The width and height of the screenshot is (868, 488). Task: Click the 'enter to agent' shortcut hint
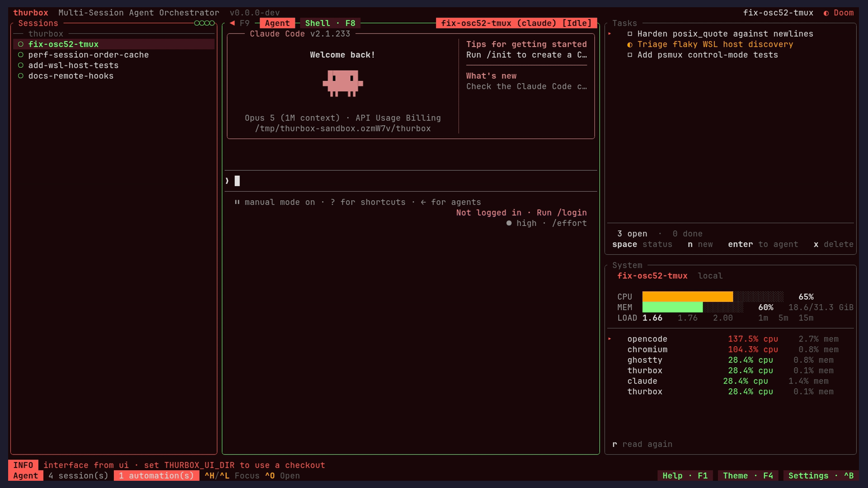click(x=763, y=244)
